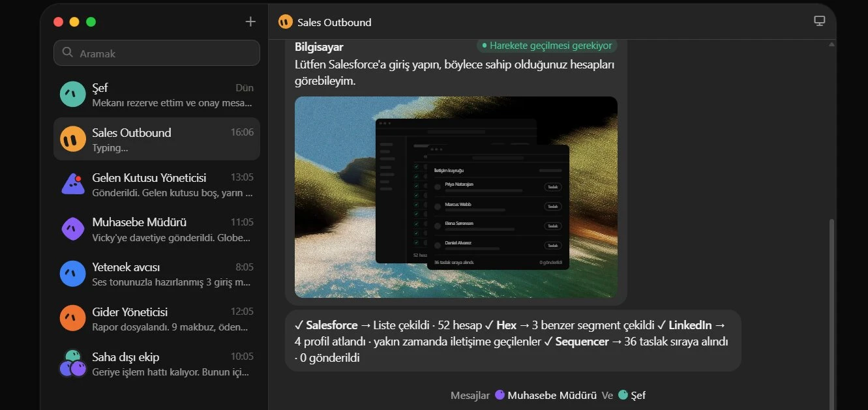868x410 pixels.
Task: Click the green Şef avatar in the chat list
Action: pos(73,94)
